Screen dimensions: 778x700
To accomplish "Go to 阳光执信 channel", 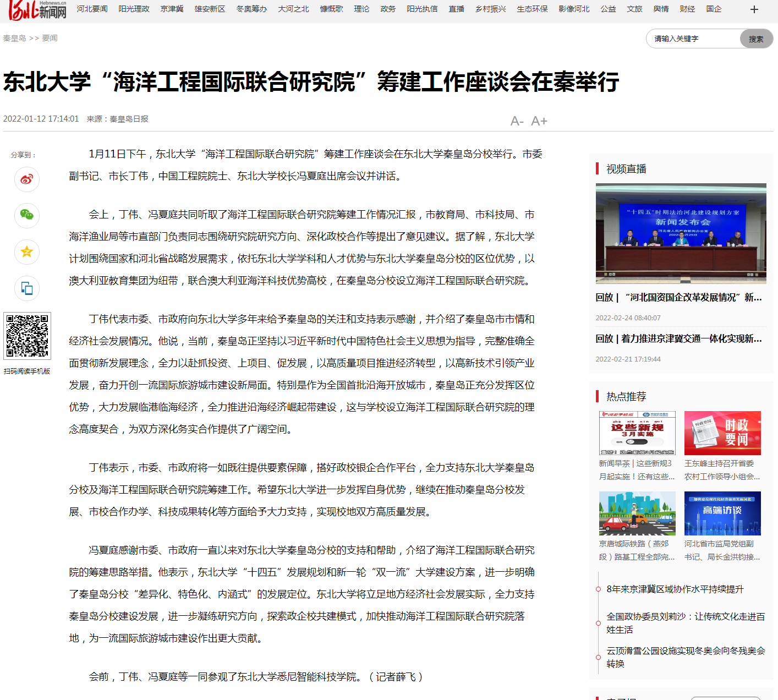I will pyautogui.click(x=423, y=9).
